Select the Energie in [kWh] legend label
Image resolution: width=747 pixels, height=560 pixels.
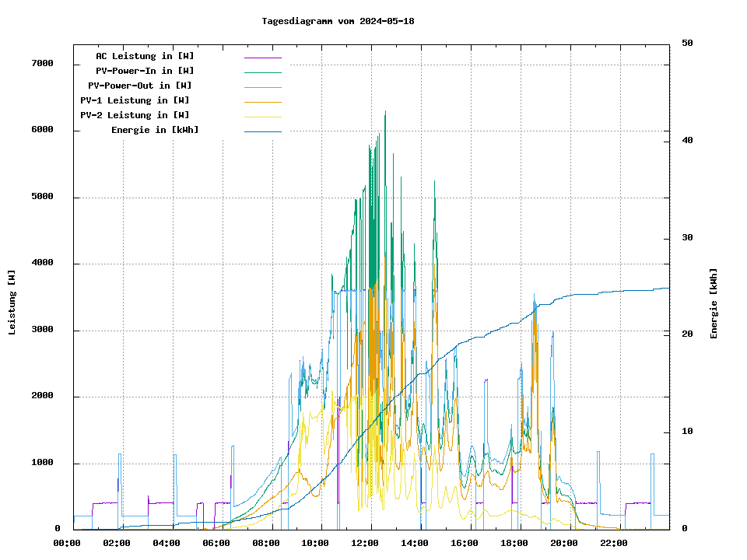coord(155,130)
